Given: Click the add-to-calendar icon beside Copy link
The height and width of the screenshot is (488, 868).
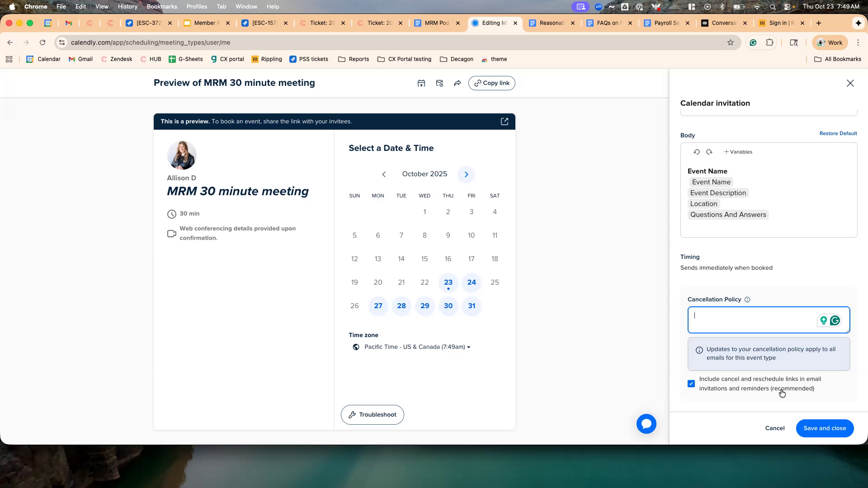Looking at the screenshot, I should [x=421, y=83].
